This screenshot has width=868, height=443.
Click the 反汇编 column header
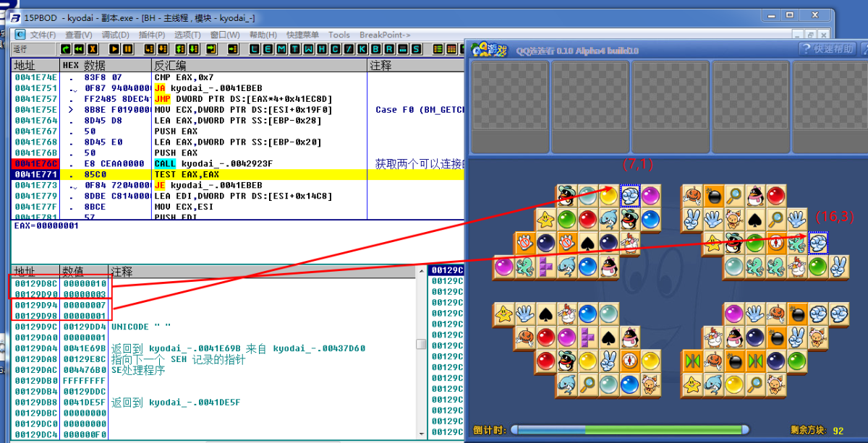pos(259,65)
